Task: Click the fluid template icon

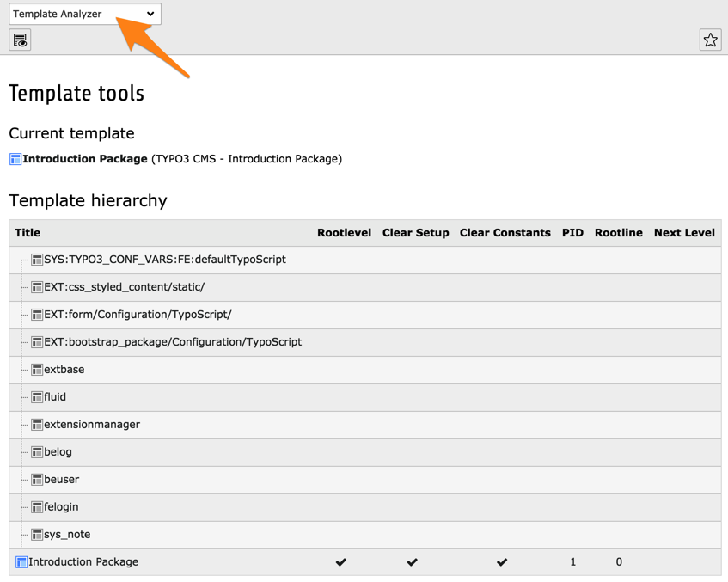Action: point(37,397)
